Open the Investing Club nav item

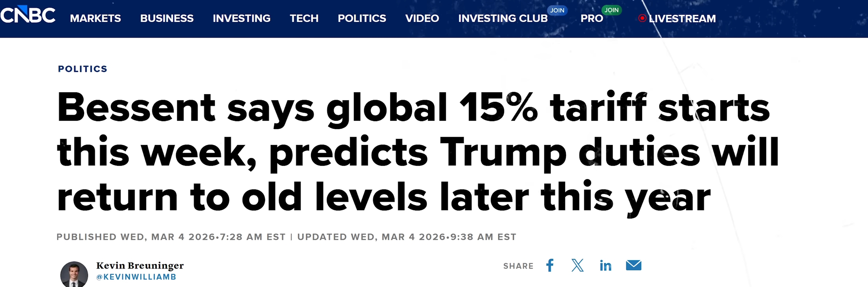pos(503,18)
